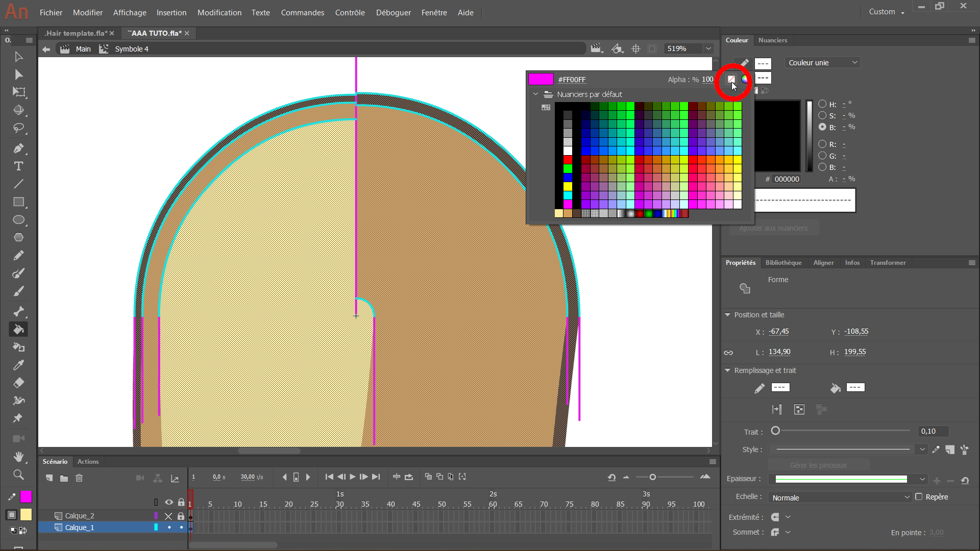Select the Lasso tool

(x=18, y=128)
